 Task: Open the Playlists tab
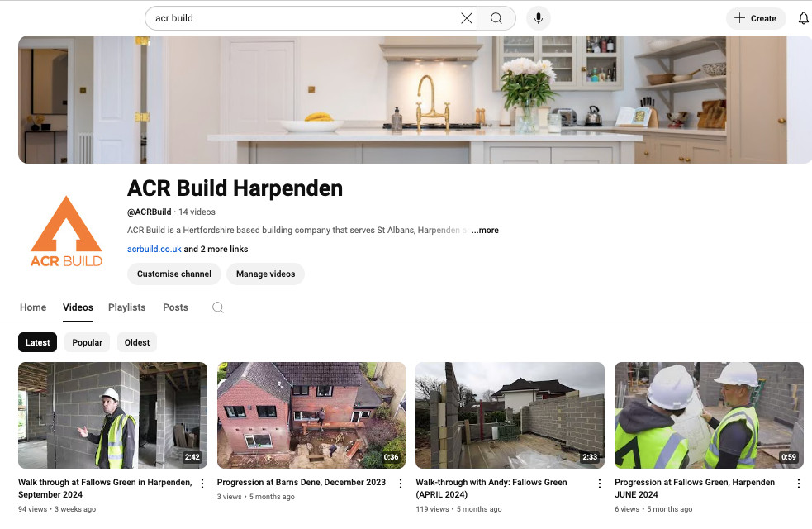[127, 307]
